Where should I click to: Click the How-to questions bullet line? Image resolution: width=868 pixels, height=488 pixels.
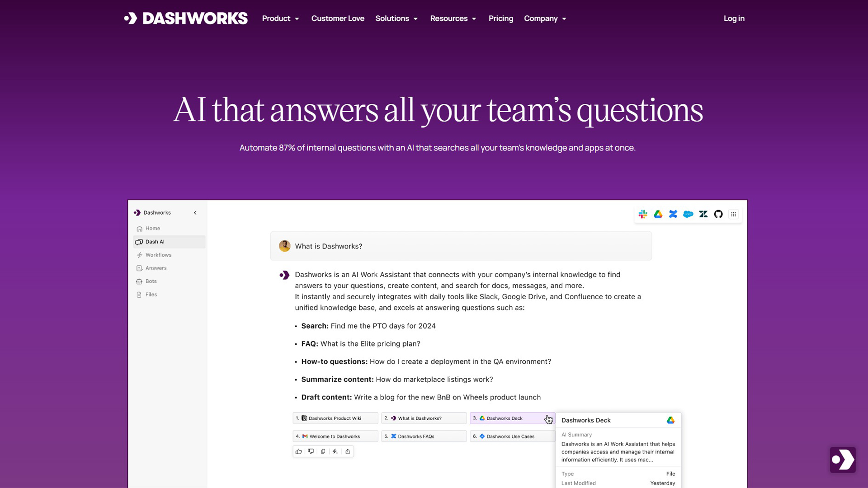(x=426, y=362)
